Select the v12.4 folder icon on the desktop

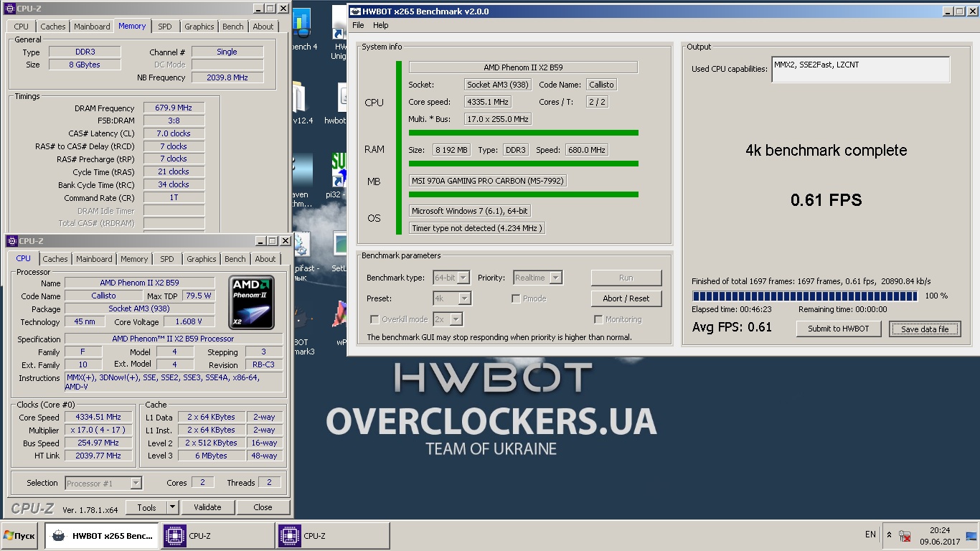(300, 98)
